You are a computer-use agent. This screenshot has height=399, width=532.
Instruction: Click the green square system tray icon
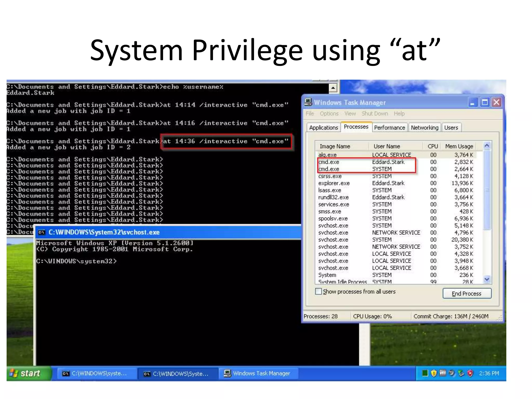(425, 373)
